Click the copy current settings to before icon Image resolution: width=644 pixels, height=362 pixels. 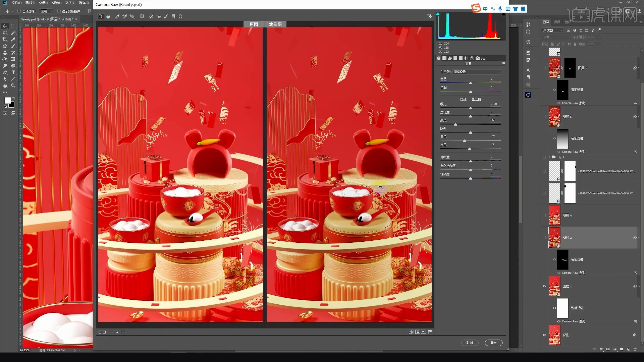coord(424,332)
